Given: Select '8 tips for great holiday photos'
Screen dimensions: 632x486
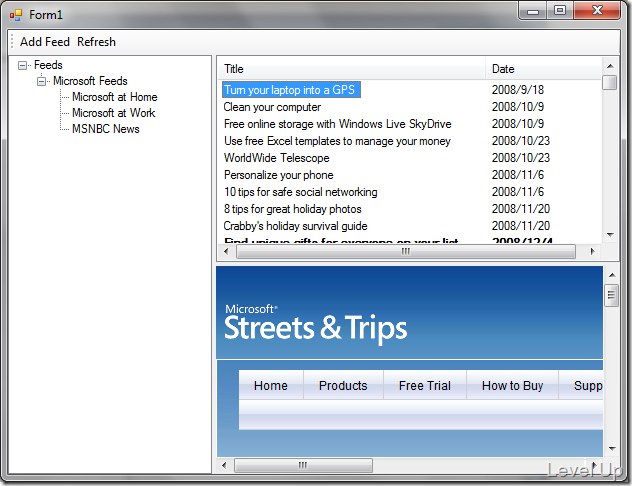Looking at the screenshot, I should (293, 209).
